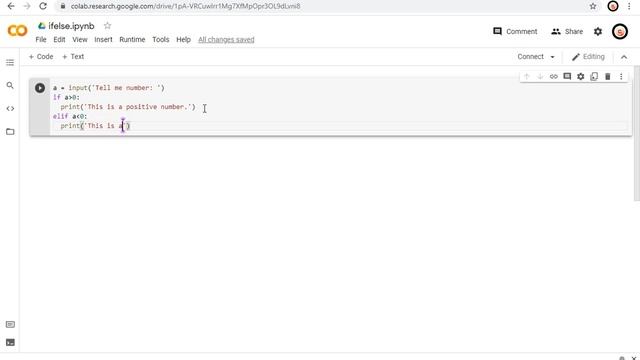640x360 pixels.
Task: Mirror cell in tab
Action: (594, 76)
